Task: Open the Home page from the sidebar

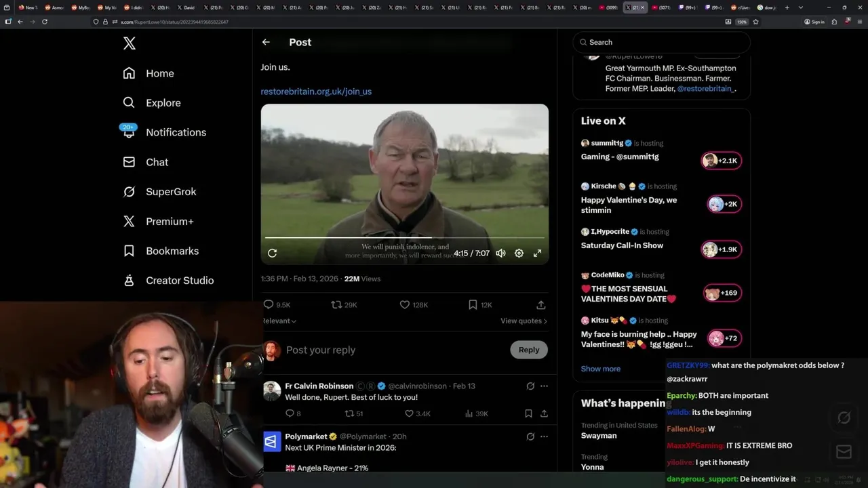Action: pos(149,73)
